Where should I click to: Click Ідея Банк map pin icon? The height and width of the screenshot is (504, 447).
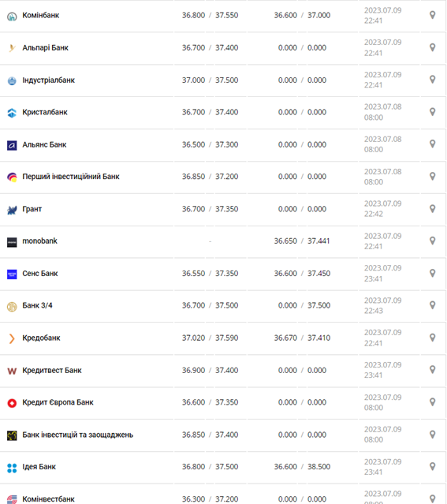coord(433,466)
